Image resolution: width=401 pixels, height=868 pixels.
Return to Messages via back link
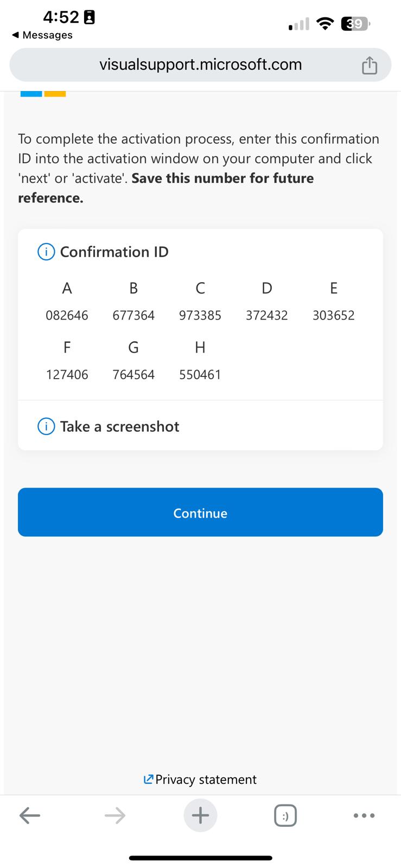42,35
